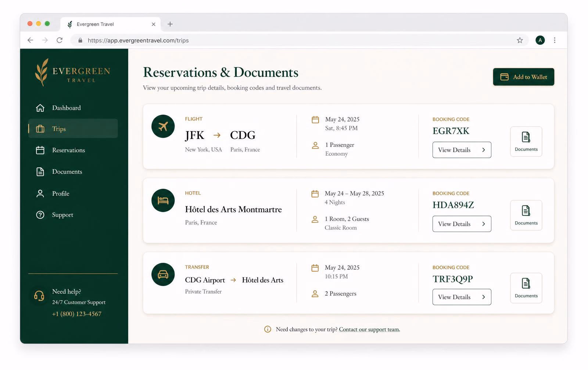Click the Reservations & Documents heading
This screenshot has height=370, width=588.
[220, 72]
